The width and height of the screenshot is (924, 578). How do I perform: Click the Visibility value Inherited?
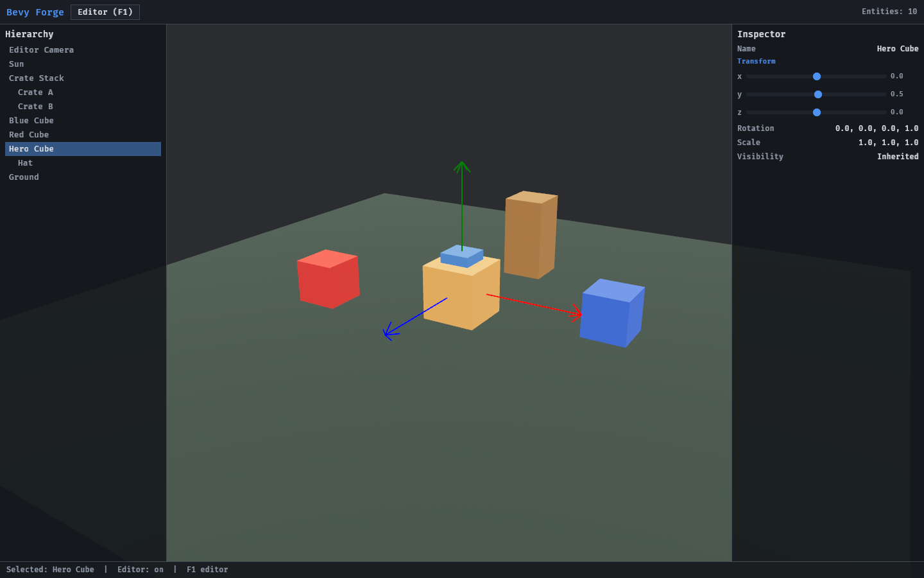click(x=898, y=157)
